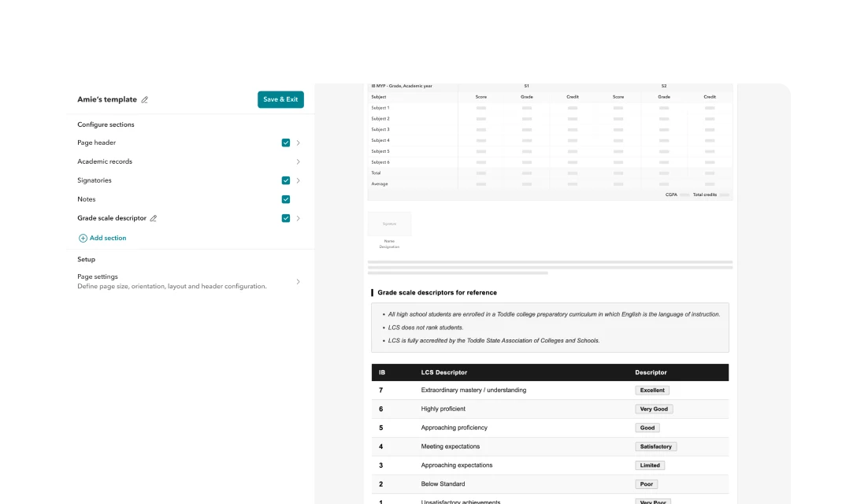This screenshot has height=504, width=857.
Task: Click the Notes section label
Action: 87,199
